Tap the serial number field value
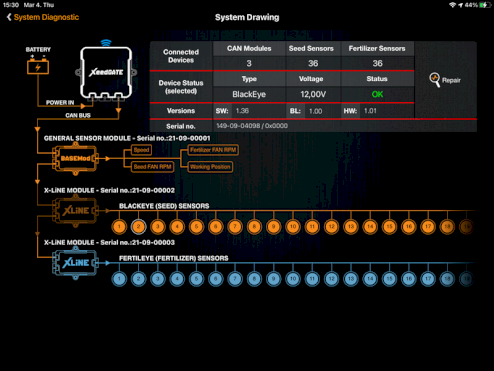Image resolution: width=494 pixels, height=371 pixels. (x=252, y=126)
